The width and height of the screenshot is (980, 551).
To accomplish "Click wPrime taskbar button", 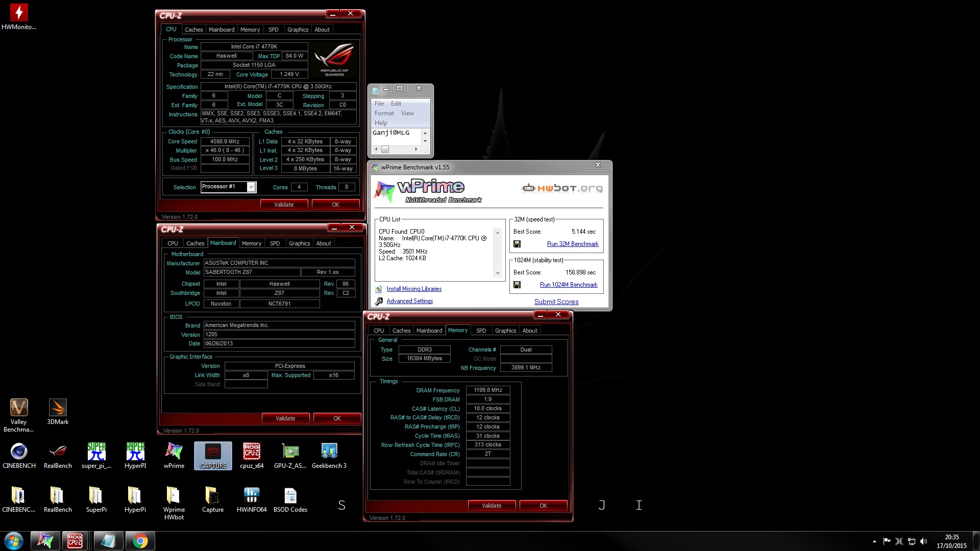I will pyautogui.click(x=45, y=541).
